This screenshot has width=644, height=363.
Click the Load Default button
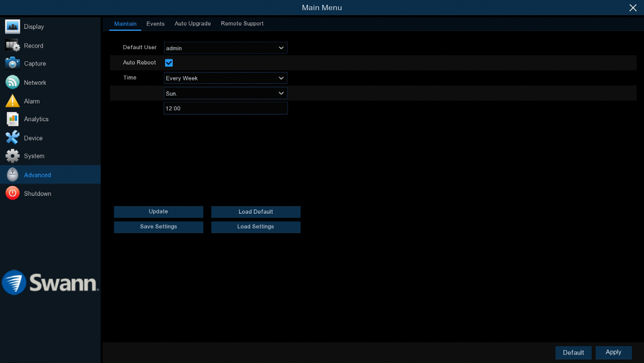256,212
